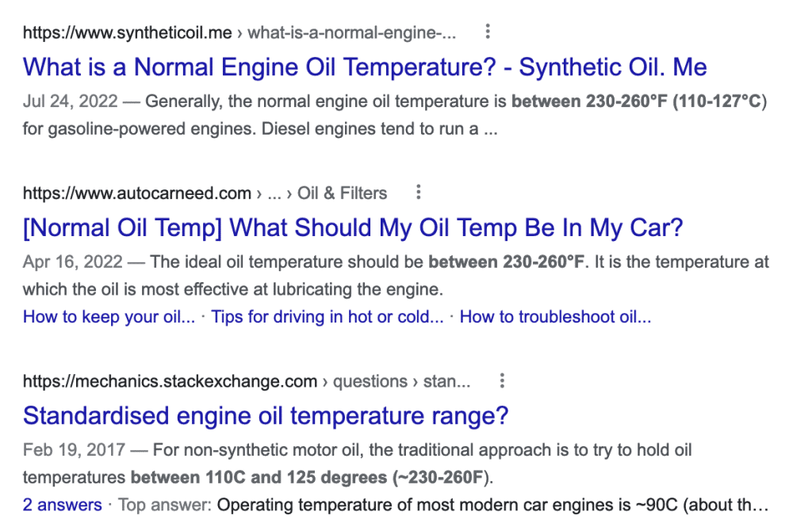Image resolution: width=812 pixels, height=523 pixels.
Task: Open the three-dot menu beside the autocarneed.com result
Action: point(419,193)
